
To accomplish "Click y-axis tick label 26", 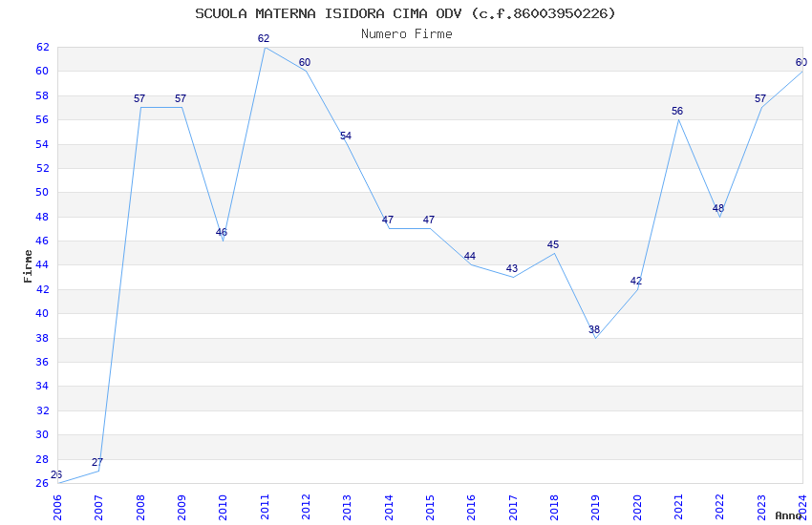I will [x=42, y=483].
